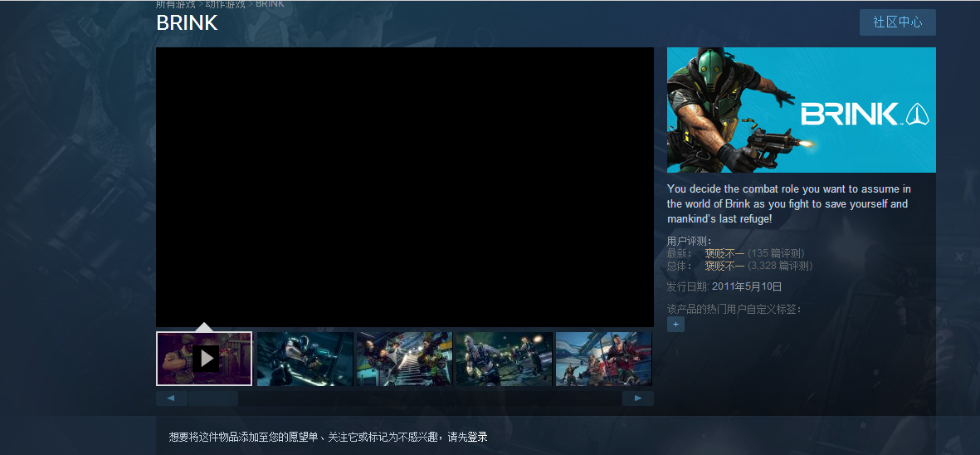Click the (135 篇评测) review count

coord(776,253)
